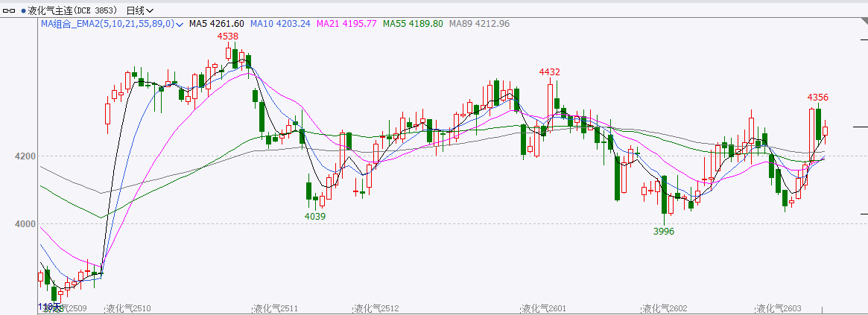Click the 3996 lowest price label

pos(663,232)
